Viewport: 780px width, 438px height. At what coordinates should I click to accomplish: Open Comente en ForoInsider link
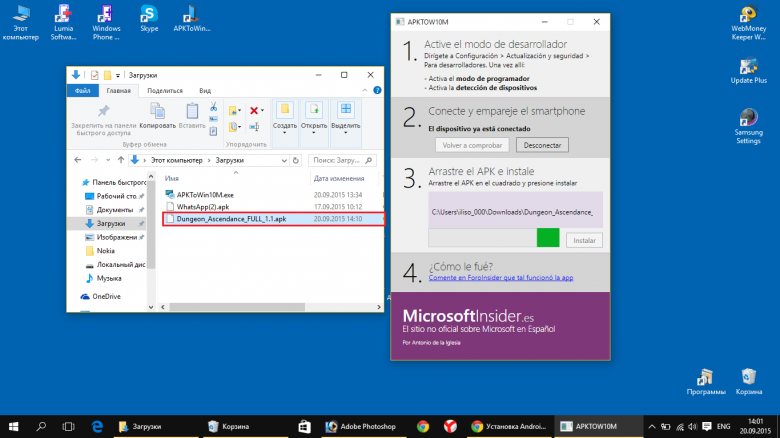501,278
